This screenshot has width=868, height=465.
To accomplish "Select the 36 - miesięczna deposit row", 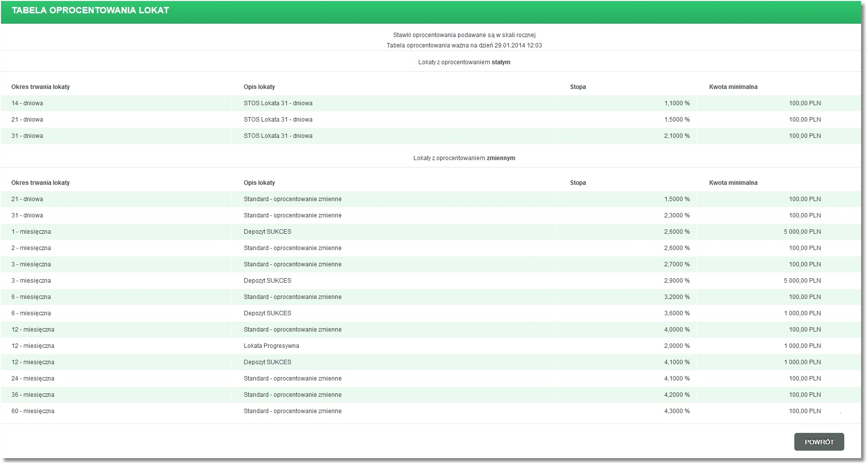I will click(431, 395).
